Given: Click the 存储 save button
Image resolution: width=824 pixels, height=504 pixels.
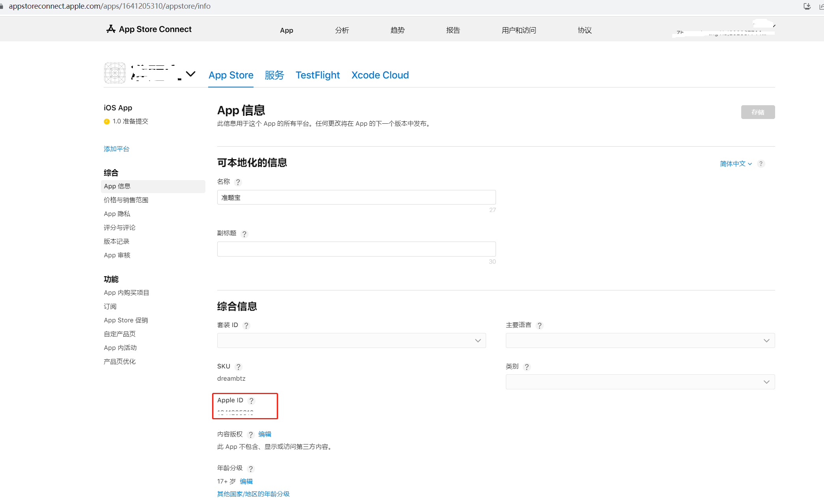Looking at the screenshot, I should coord(757,112).
